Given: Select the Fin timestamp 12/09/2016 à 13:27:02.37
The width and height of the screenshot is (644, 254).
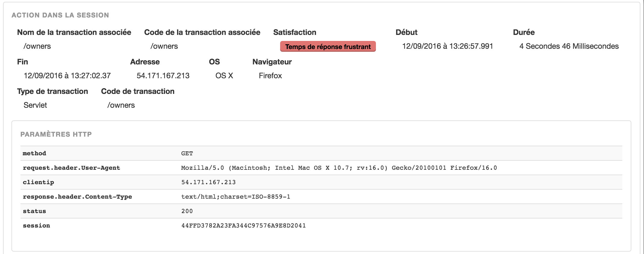Looking at the screenshot, I should (67, 76).
